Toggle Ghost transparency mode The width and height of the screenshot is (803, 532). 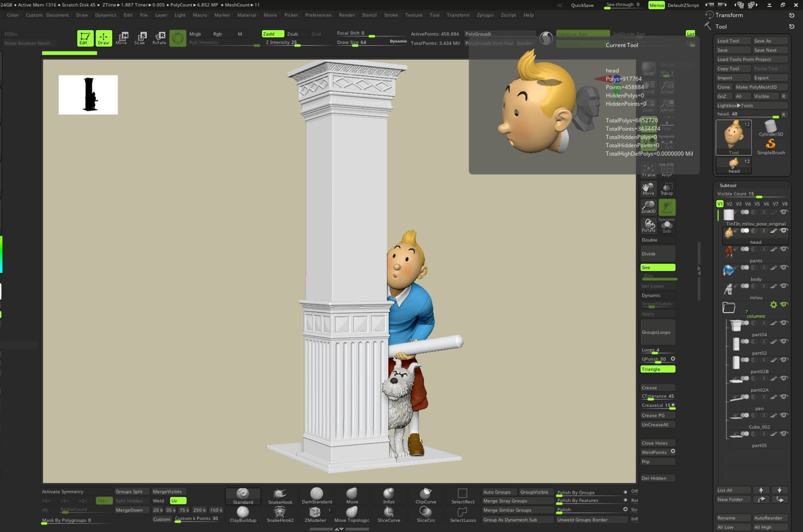(x=667, y=207)
